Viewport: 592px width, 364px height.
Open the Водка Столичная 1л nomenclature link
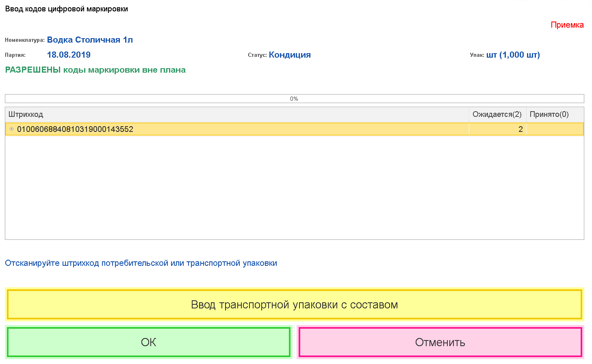[90, 40]
